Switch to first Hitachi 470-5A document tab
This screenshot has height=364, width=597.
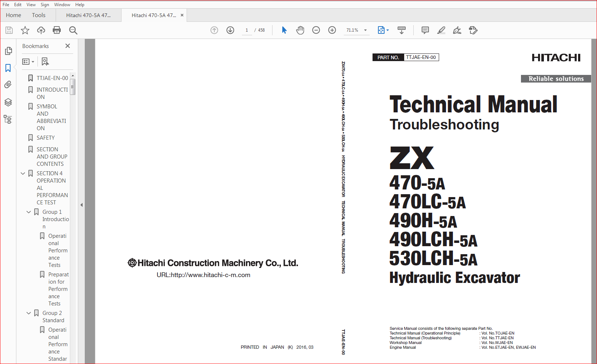pos(88,15)
